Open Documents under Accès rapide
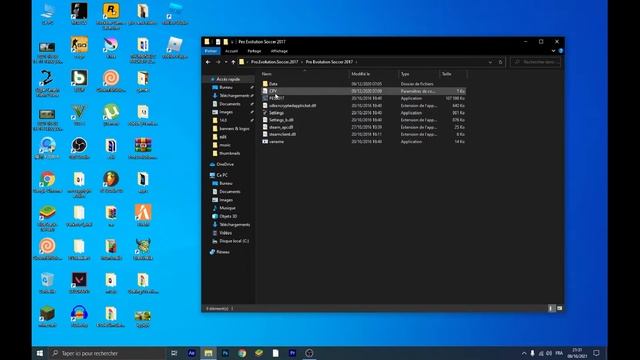The height and width of the screenshot is (360, 640). point(230,104)
